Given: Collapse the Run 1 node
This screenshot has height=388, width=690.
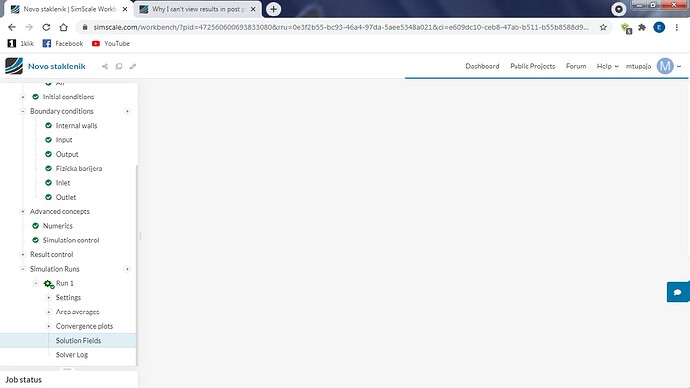Looking at the screenshot, I should tap(36, 283).
